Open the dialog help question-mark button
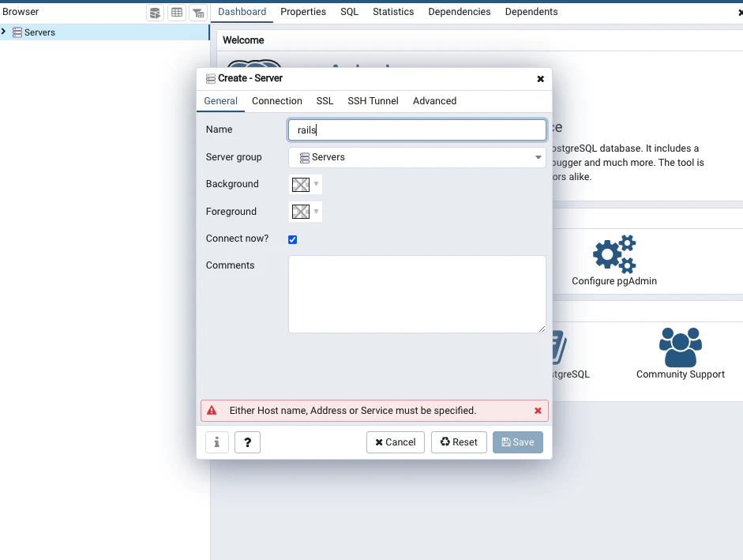743x560 pixels. coord(247,442)
